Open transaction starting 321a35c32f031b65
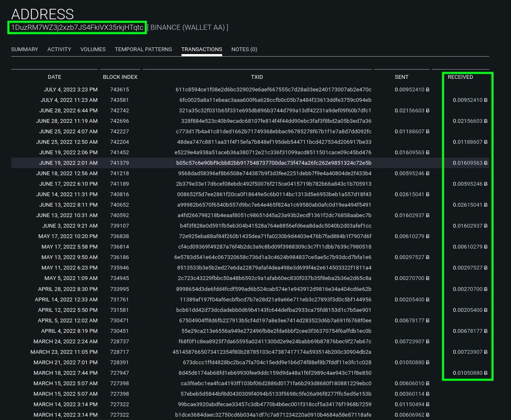The image size is (511, 420). click(x=275, y=110)
